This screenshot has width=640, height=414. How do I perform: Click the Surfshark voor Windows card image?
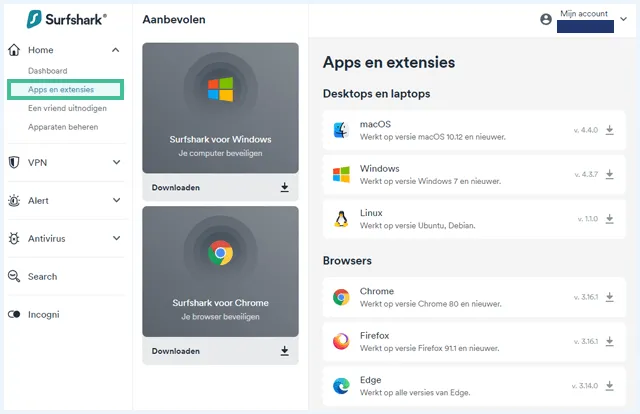[x=220, y=108]
